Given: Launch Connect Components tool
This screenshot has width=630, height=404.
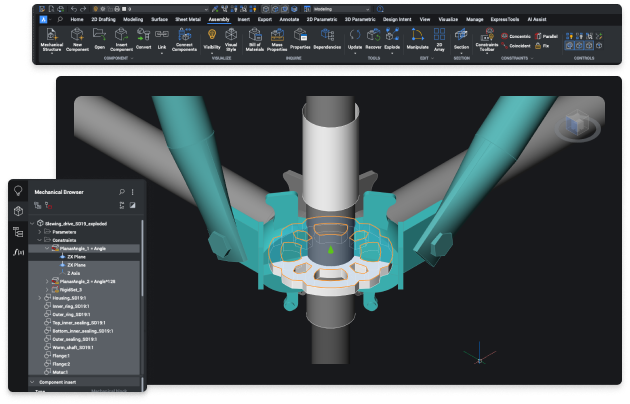Looking at the screenshot, I should tap(184, 39).
